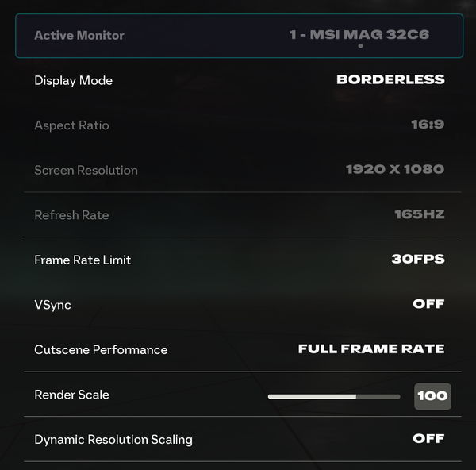
Task: Click the 1920 X 1080 resolution value
Action: (394, 169)
